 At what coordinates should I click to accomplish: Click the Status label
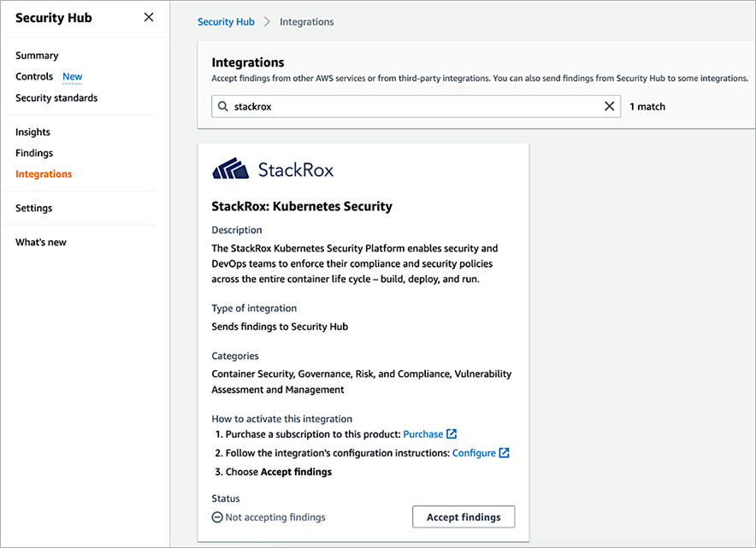(x=226, y=498)
